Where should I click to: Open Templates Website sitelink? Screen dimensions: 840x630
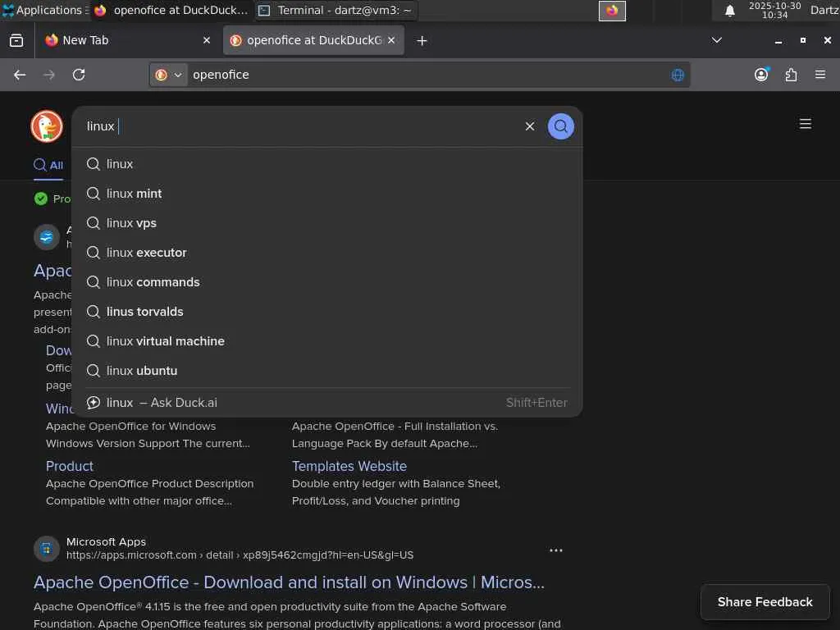click(x=349, y=466)
